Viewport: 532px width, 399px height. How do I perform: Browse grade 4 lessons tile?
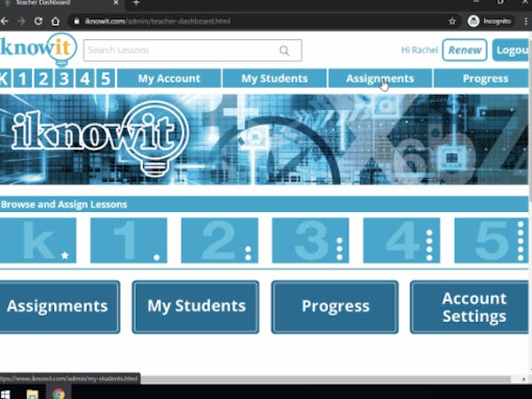[x=402, y=240]
